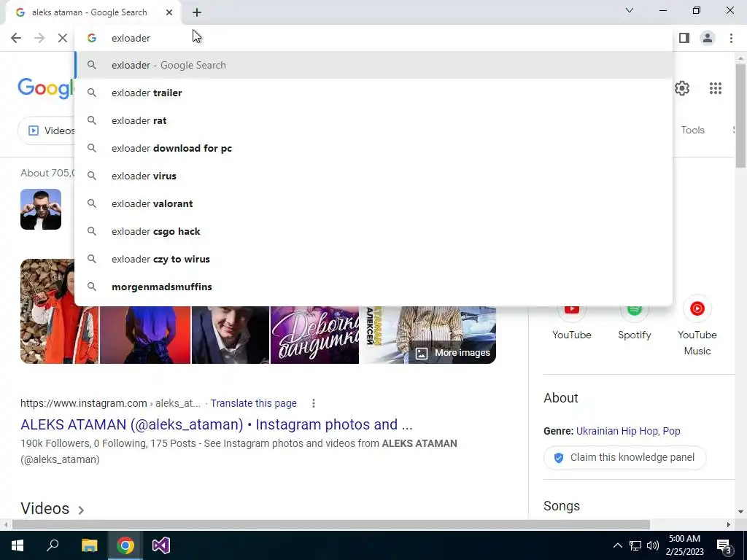Open the artist profile thumbnail with sunglasses

[41, 209]
